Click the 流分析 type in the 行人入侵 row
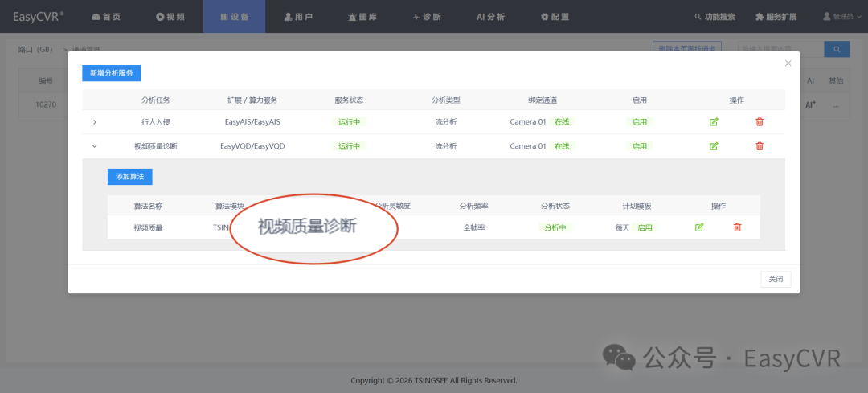The width and height of the screenshot is (868, 393). (445, 122)
